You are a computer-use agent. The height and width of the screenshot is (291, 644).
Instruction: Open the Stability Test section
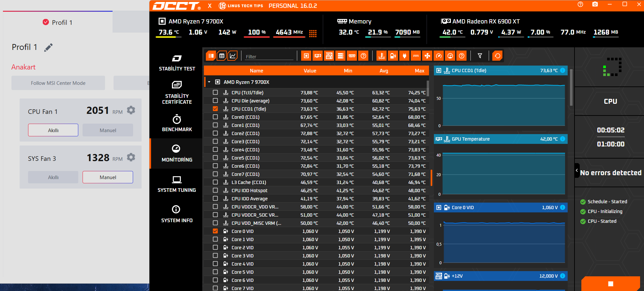pos(177,63)
